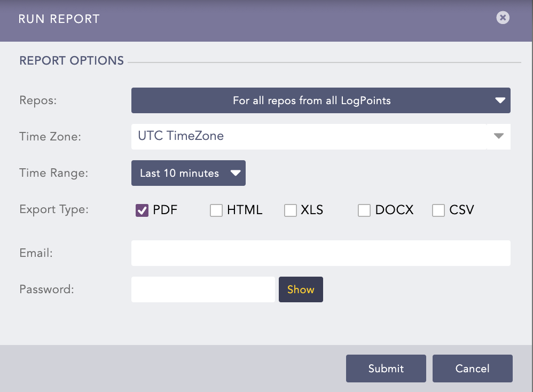Click the chevron icon on the Repos selector
This screenshot has height=392, width=533.
pyautogui.click(x=500, y=100)
